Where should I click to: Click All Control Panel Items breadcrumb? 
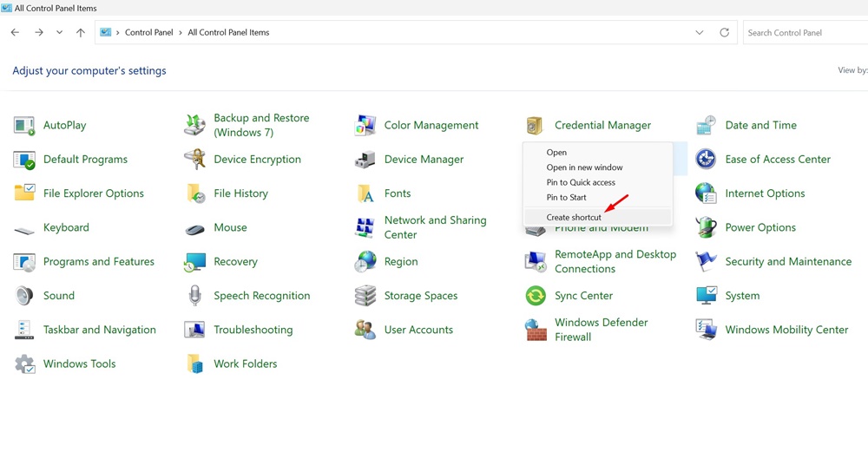click(x=228, y=33)
